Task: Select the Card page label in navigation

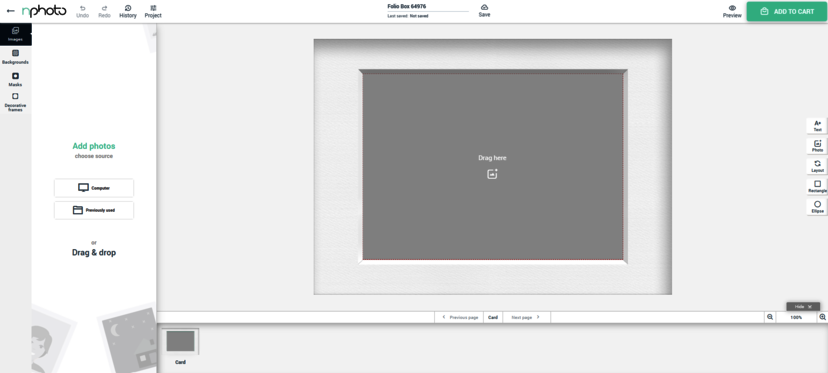Action: 493,318
